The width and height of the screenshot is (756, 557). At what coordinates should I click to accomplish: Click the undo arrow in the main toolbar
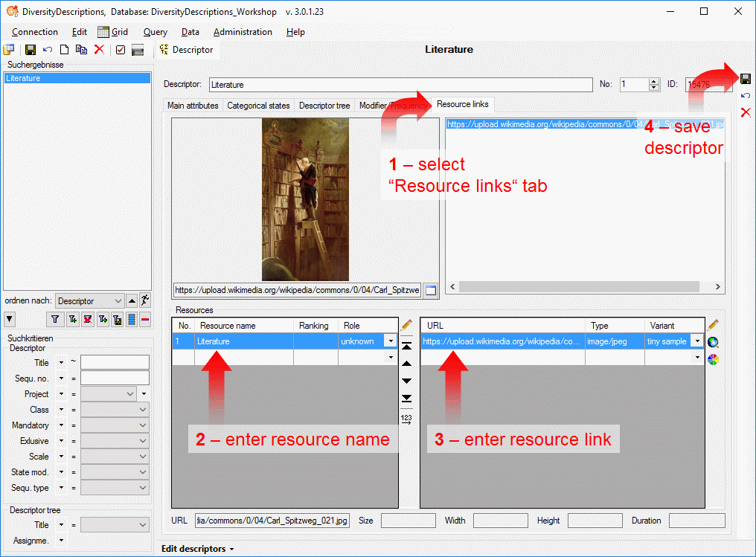(x=48, y=50)
